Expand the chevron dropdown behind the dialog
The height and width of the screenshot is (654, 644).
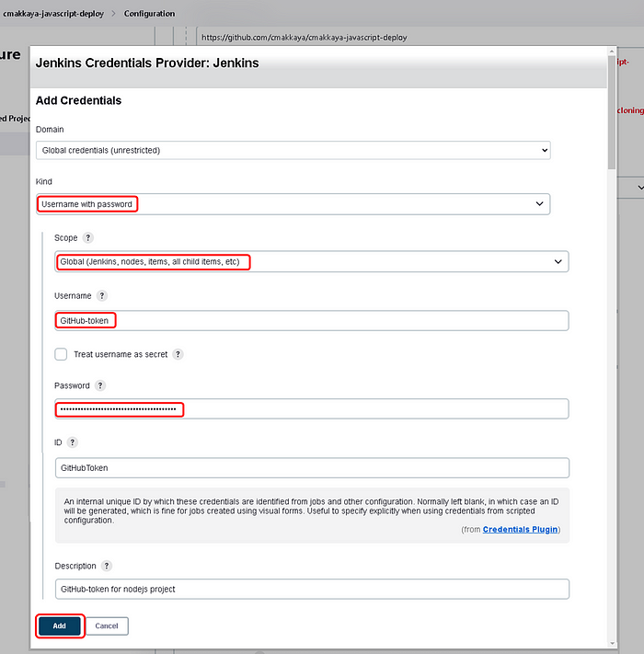(640, 188)
